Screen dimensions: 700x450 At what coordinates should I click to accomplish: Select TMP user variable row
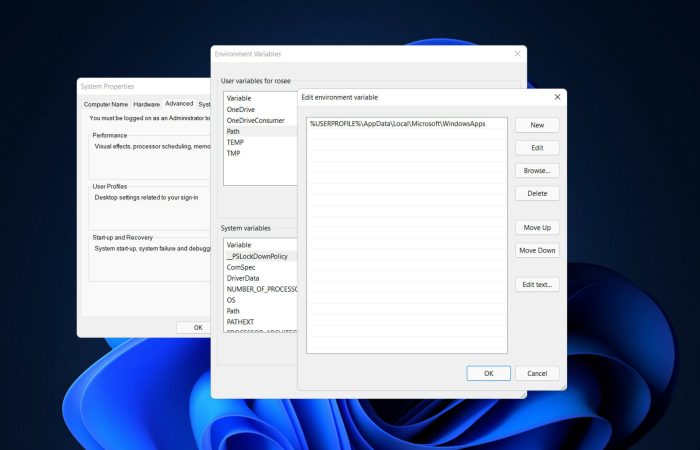pyautogui.click(x=260, y=153)
